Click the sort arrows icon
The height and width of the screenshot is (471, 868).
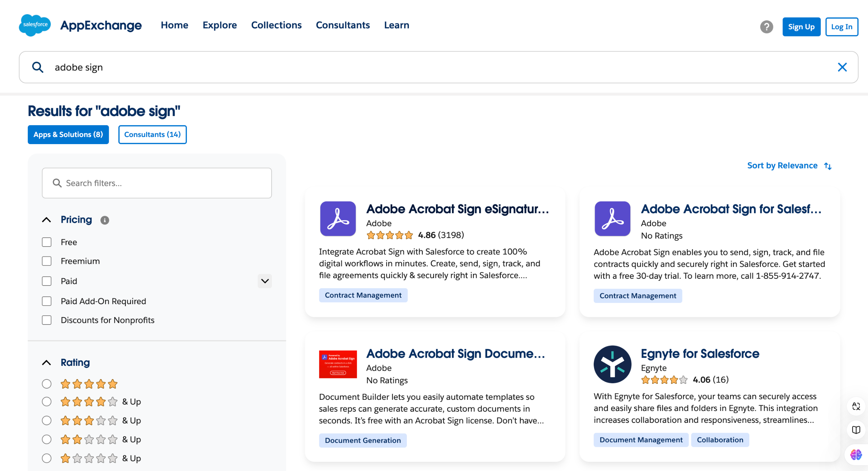point(828,166)
